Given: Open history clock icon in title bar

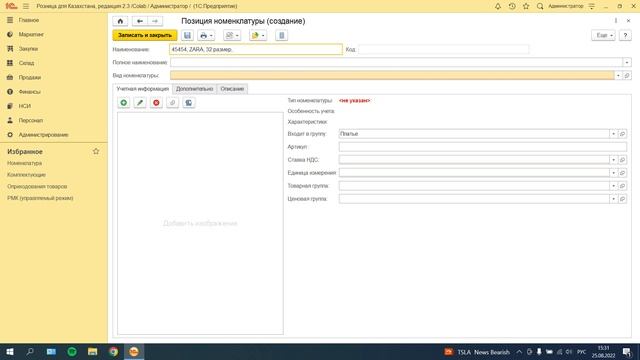Looking at the screenshot, I should click(512, 6).
